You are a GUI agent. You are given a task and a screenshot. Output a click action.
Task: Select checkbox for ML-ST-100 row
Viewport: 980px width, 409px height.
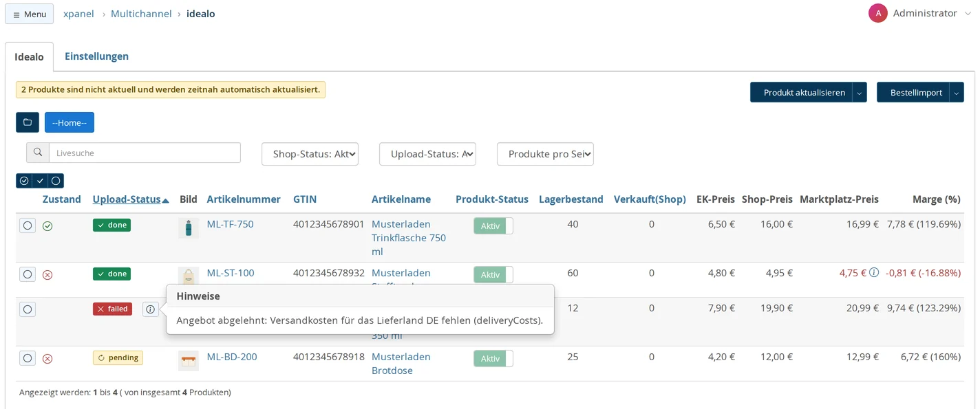point(28,274)
